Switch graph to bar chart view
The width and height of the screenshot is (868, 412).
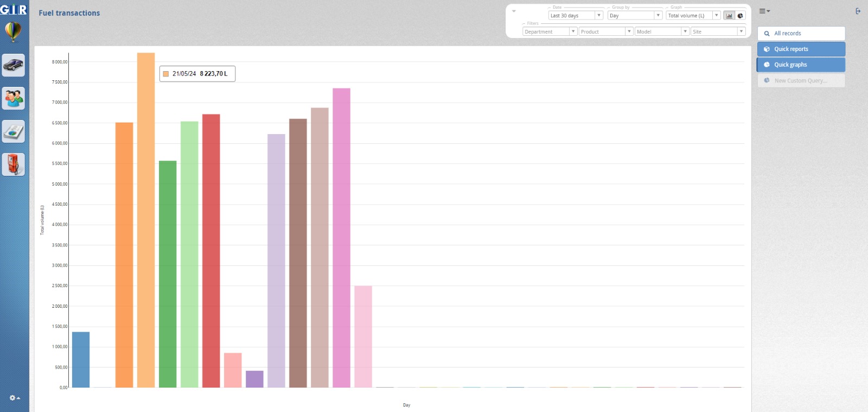(x=729, y=16)
